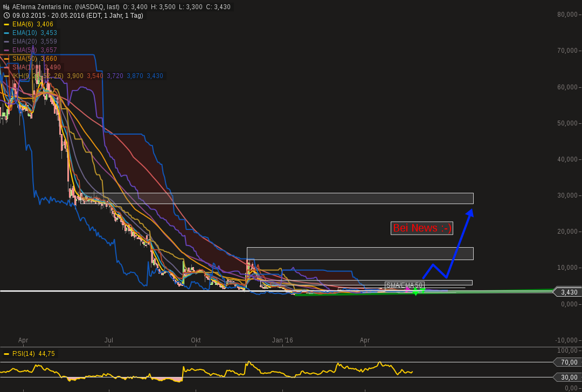Click the 70,000 price axis label
Screen dimensions: 582x392
point(567,51)
